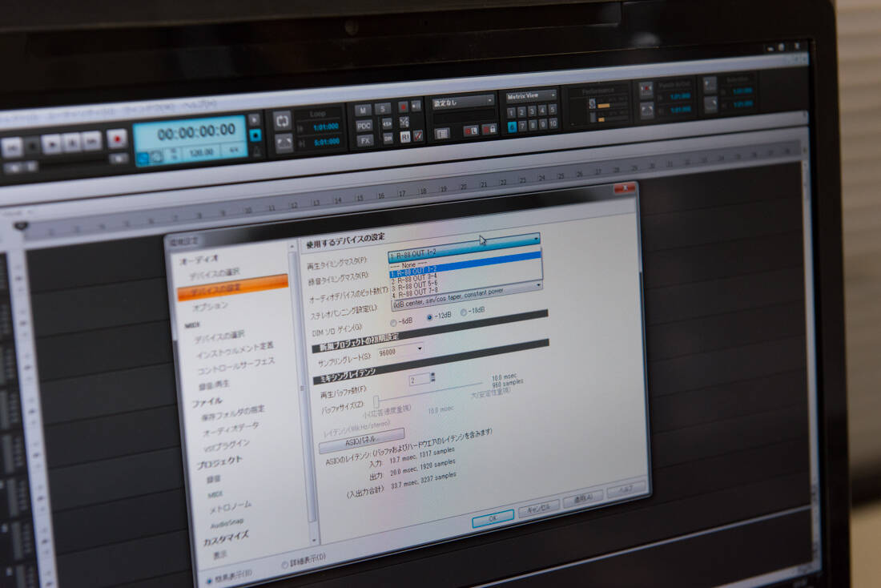Select screenset number 10
The height and width of the screenshot is (588, 881).
(553, 123)
